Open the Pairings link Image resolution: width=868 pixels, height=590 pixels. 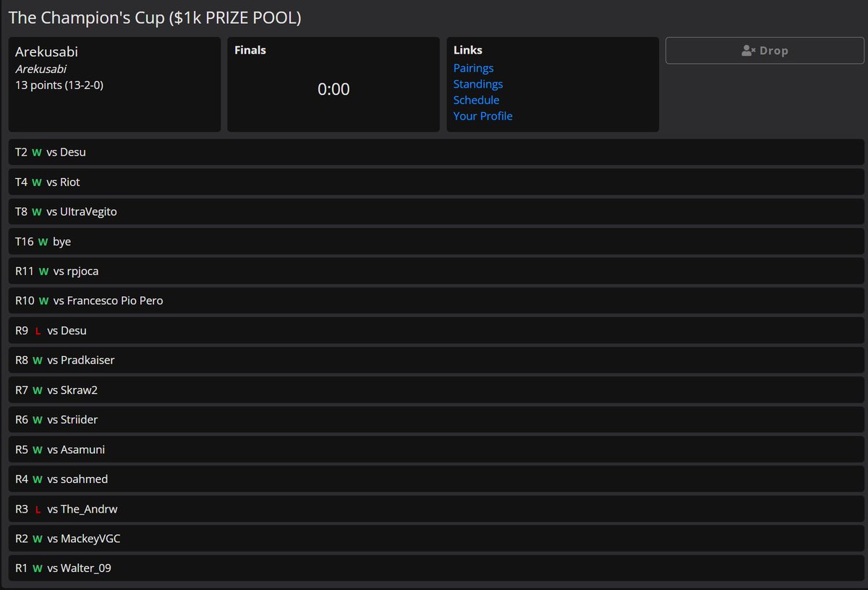coord(473,68)
